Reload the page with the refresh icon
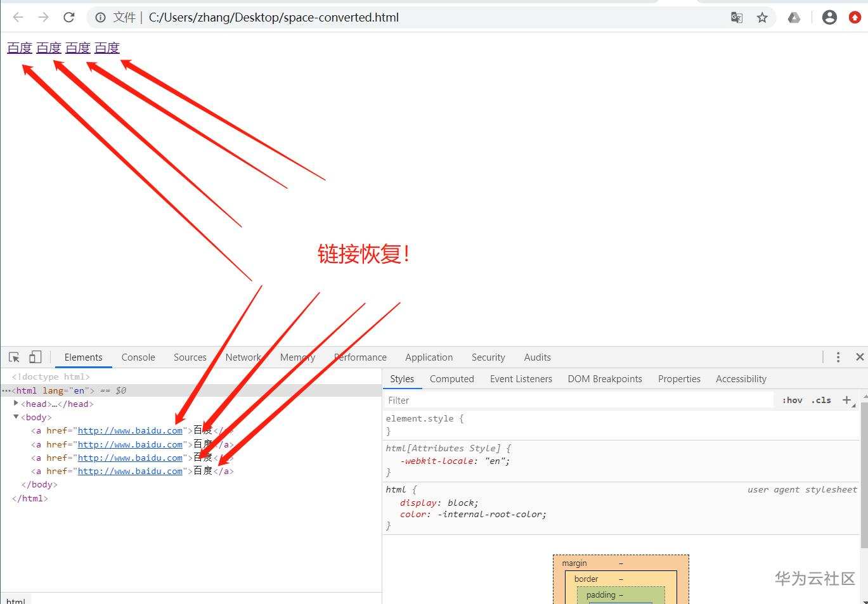Screen dimensions: 868x604 click(x=69, y=17)
